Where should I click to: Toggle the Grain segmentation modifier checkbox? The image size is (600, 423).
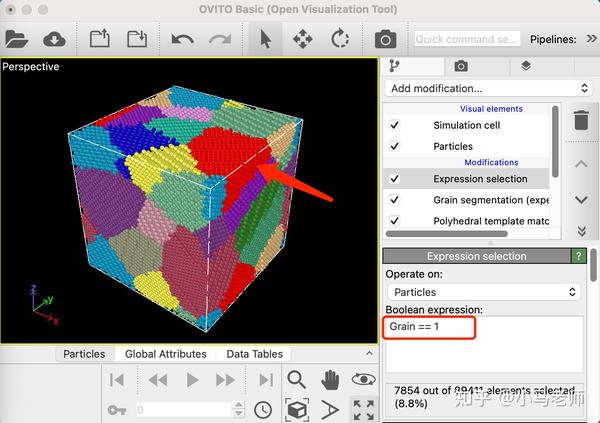[x=394, y=200]
